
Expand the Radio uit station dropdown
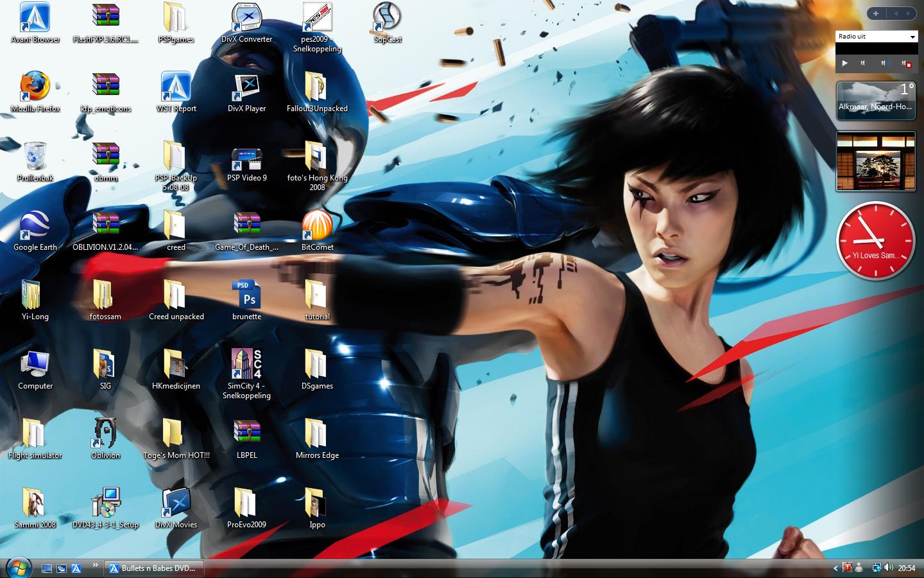tap(912, 37)
